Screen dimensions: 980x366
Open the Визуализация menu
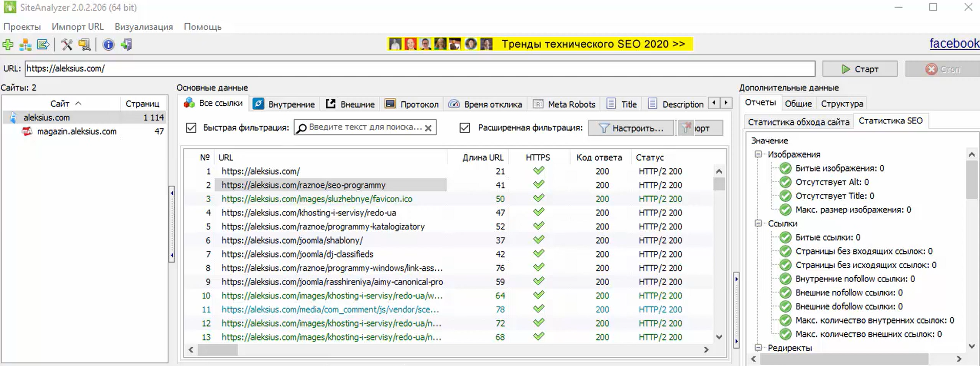(143, 27)
